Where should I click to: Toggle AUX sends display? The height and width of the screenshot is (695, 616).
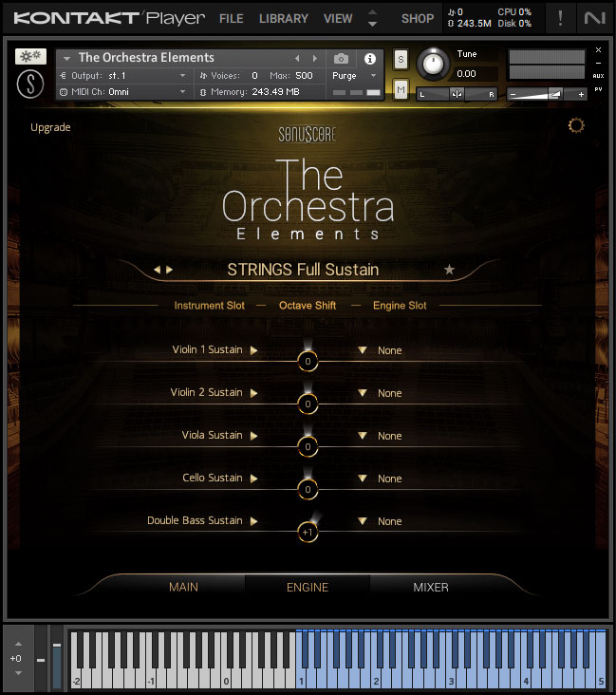[598, 76]
